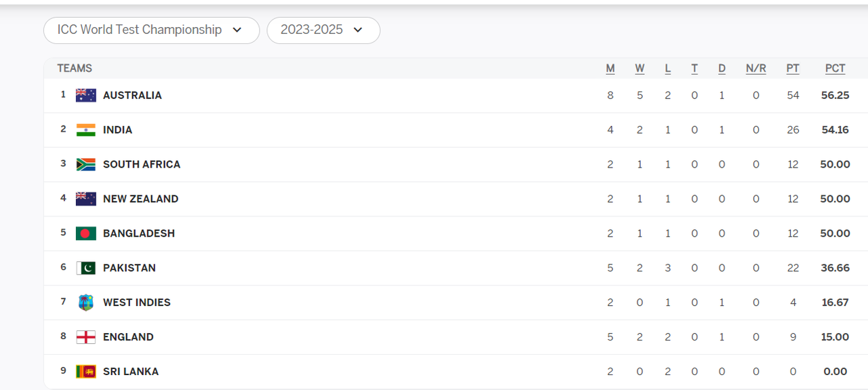This screenshot has width=868, height=390.
Task: Click Pakistan's PCT value 36.66
Action: (835, 268)
